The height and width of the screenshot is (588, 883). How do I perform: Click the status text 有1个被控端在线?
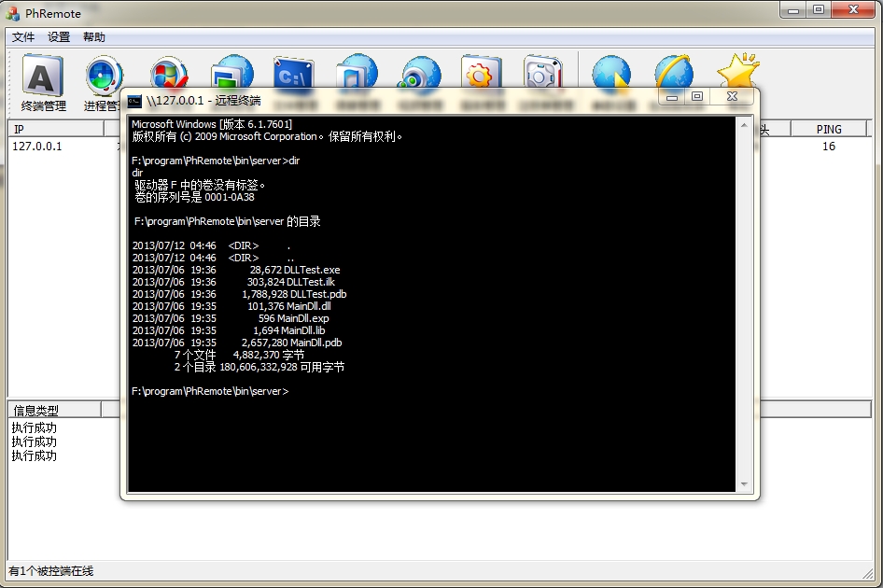[x=51, y=571]
